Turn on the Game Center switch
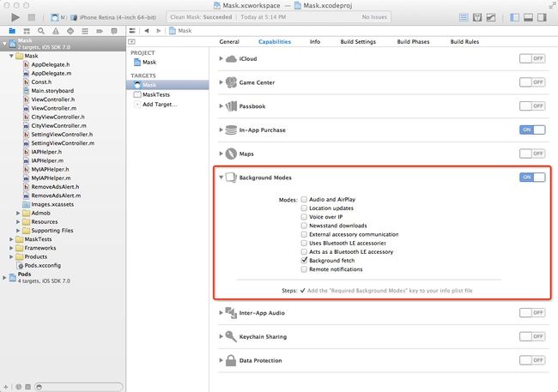 [532, 82]
